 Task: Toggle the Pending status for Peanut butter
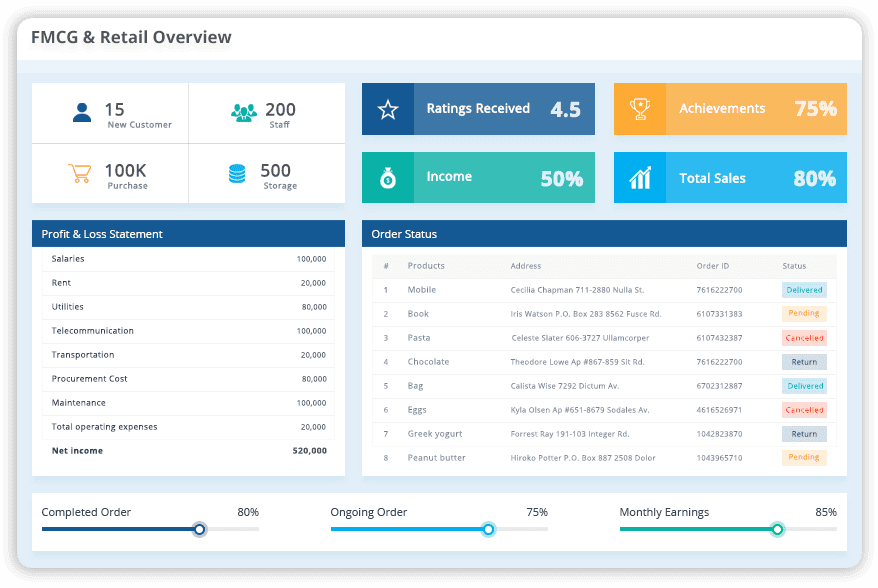click(804, 457)
